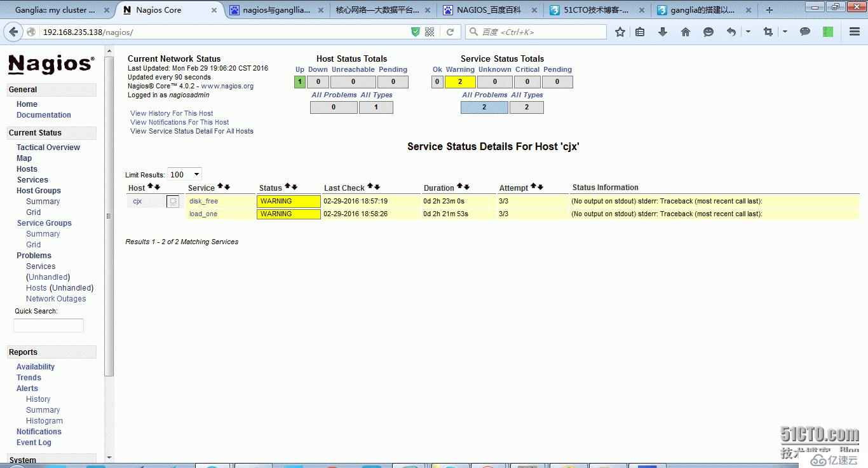The image size is (868, 468).
Task: Sort Service column ascending with up arrow
Action: click(x=220, y=187)
